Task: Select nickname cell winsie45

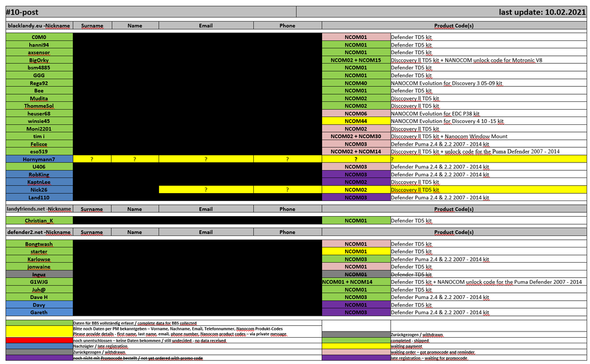Action: [39, 121]
